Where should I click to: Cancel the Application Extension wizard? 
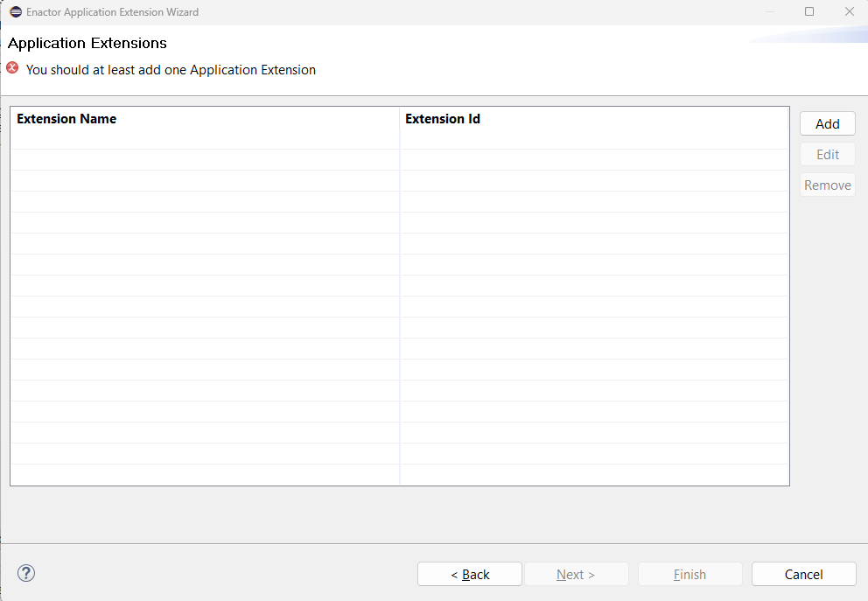(803, 574)
